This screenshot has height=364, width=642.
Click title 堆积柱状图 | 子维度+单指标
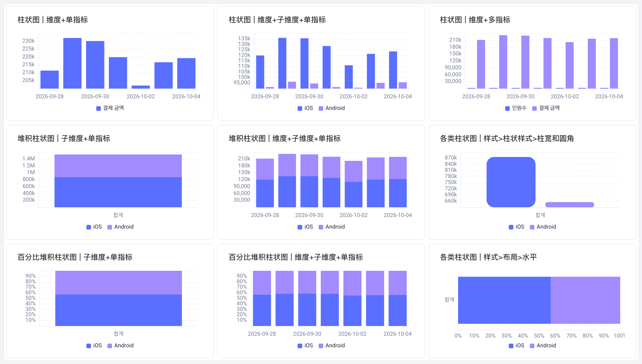[x=64, y=138]
